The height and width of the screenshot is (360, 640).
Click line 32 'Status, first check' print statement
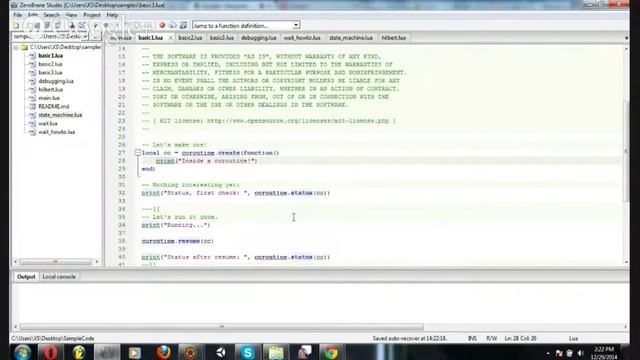pyautogui.click(x=236, y=193)
